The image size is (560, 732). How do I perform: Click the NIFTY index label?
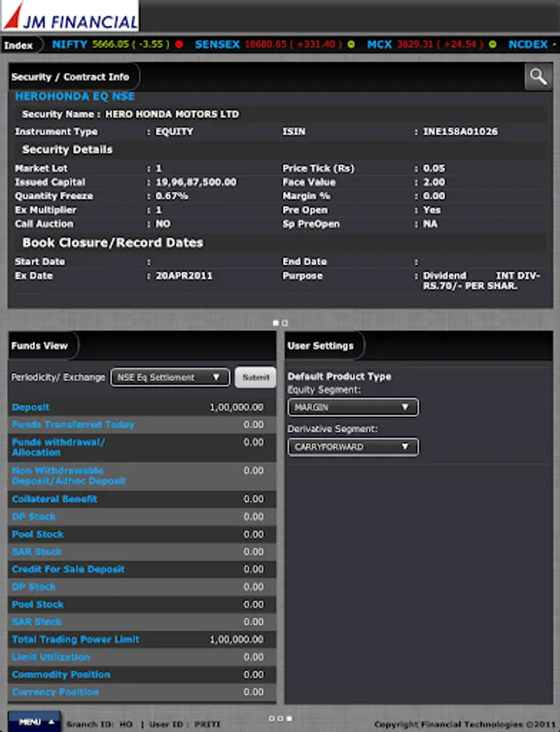click(70, 45)
